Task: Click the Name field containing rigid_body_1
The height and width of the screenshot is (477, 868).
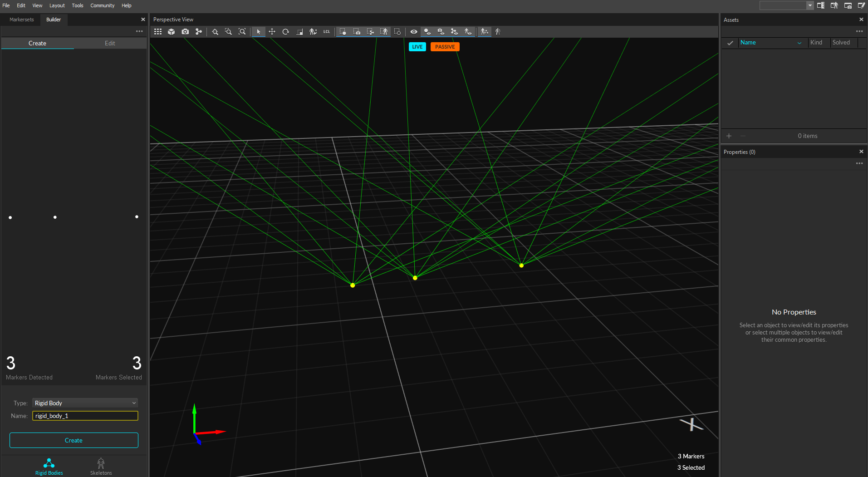Action: (x=85, y=416)
